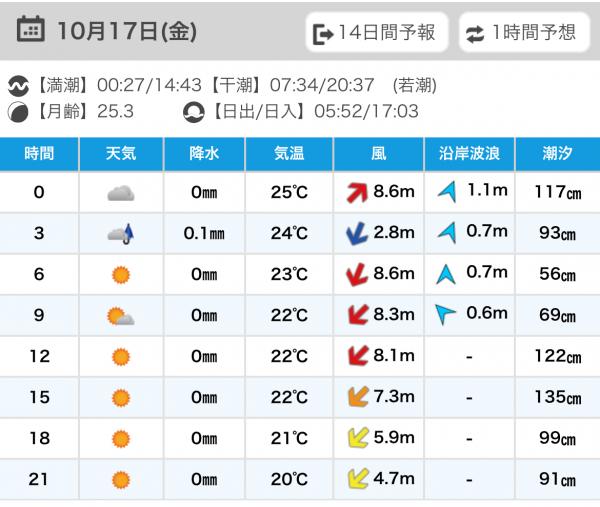The image size is (600, 507).
Task: Select the 沿岸波浪 column header
Action: pos(470,154)
